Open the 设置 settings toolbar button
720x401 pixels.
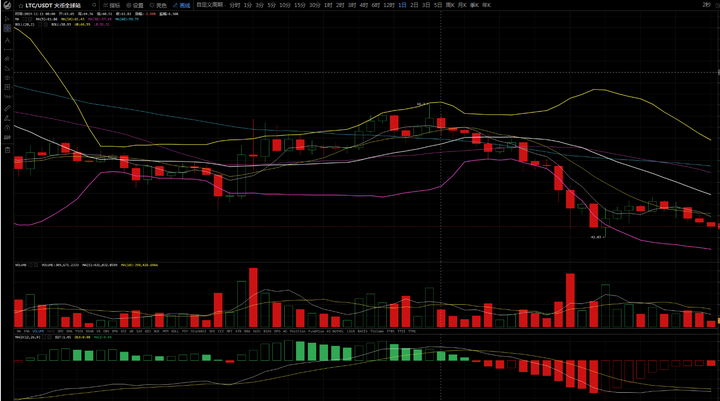tap(135, 6)
